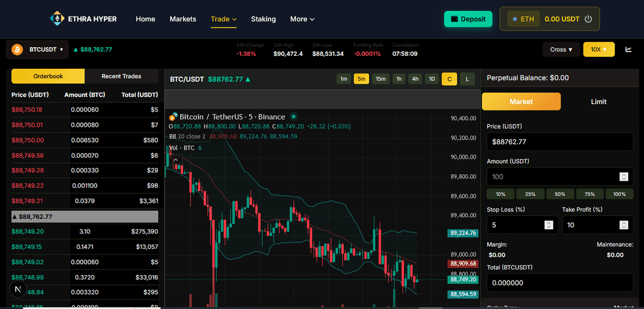Open the Cross margin mode dropdown
This screenshot has width=644, height=309.
coord(561,49)
